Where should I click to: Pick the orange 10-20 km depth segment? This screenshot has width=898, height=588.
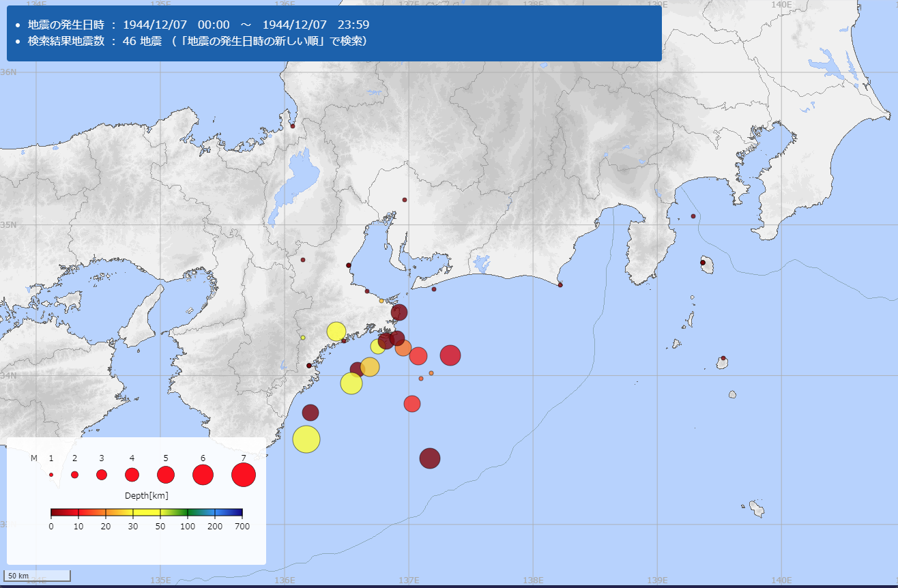(92, 512)
